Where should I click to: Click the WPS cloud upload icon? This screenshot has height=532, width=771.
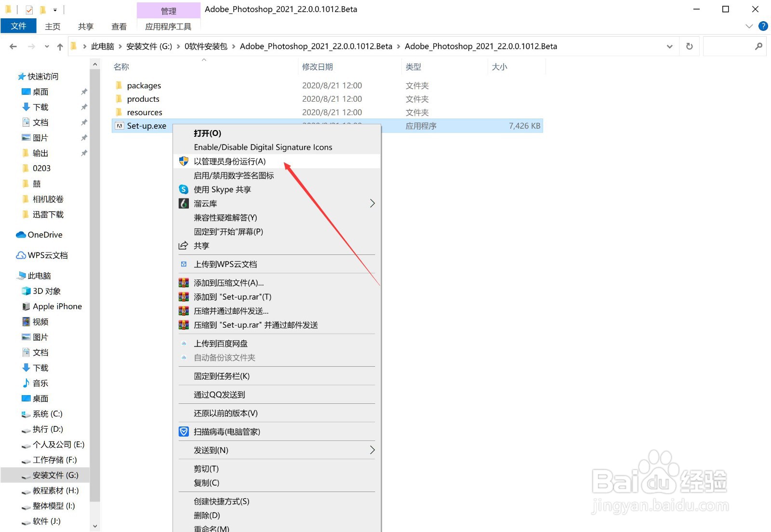pos(184,264)
